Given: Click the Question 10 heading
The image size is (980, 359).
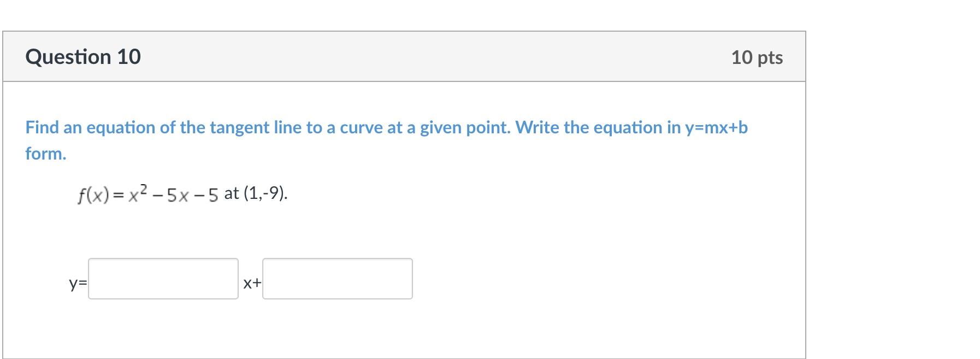Looking at the screenshot, I should 83,56.
